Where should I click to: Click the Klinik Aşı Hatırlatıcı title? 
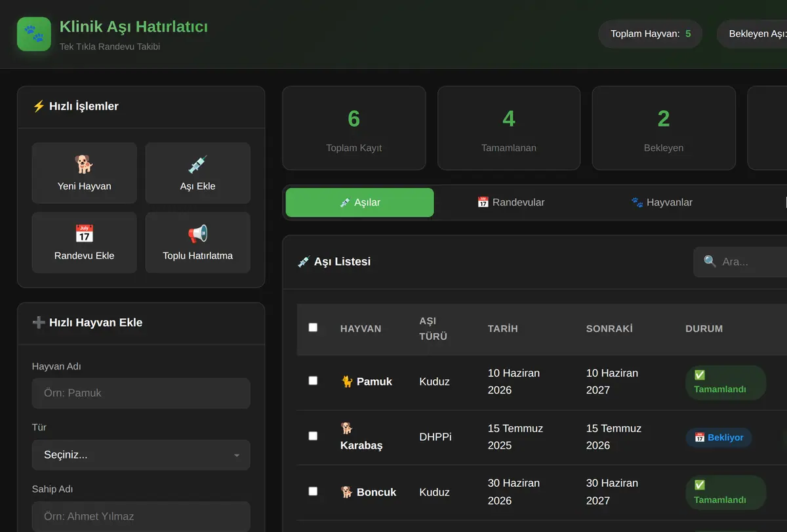(134, 27)
